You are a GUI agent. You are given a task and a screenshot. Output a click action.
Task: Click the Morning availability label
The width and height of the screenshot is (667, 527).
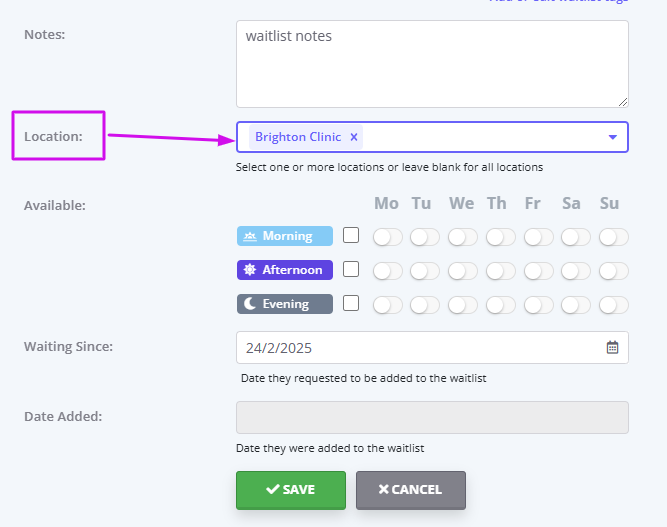click(x=285, y=236)
